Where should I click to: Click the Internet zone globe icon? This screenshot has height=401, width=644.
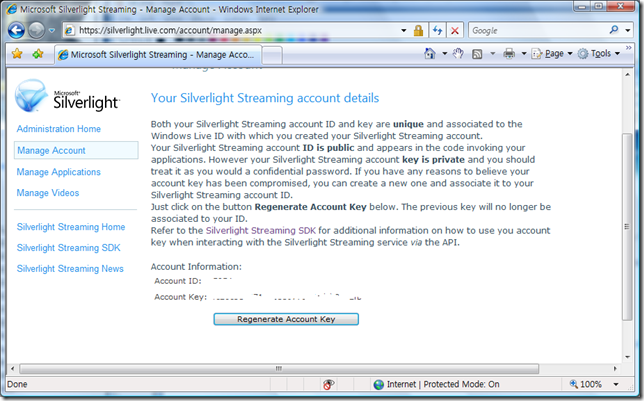(x=379, y=385)
